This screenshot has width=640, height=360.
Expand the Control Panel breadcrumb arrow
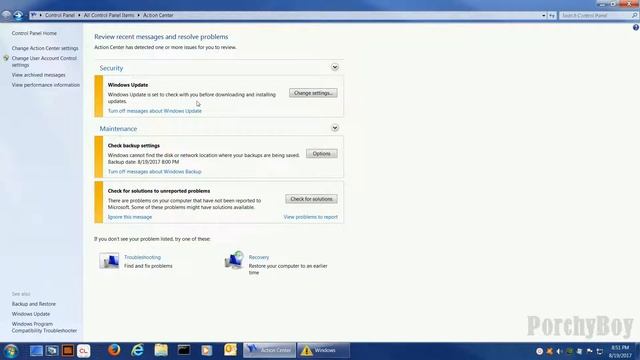[79, 16]
